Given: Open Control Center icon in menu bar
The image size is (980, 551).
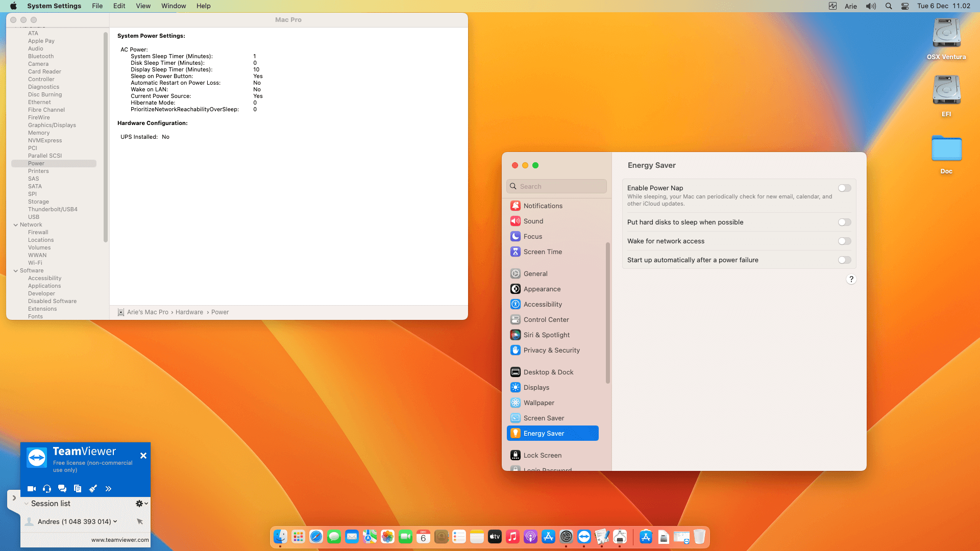Looking at the screenshot, I should (x=905, y=6).
